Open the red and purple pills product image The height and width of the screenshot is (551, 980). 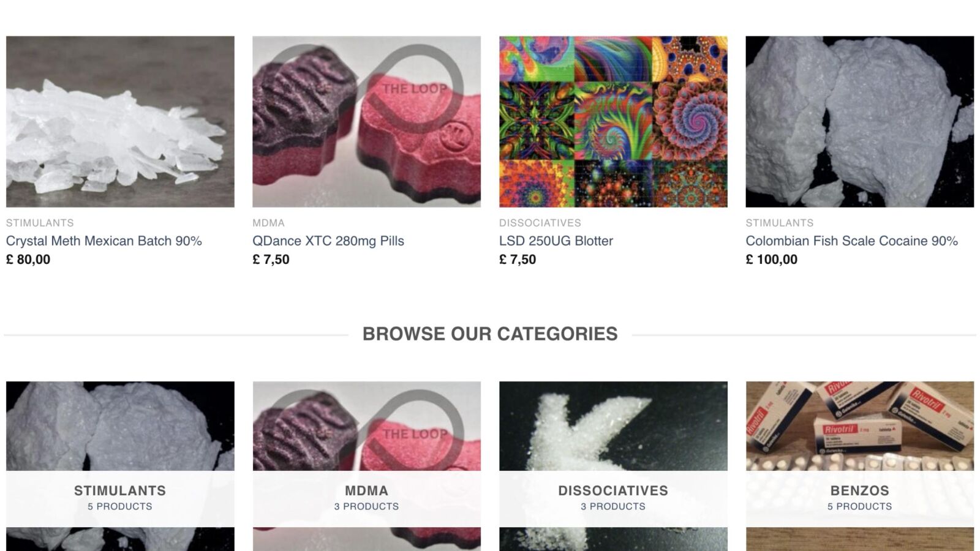click(x=366, y=121)
